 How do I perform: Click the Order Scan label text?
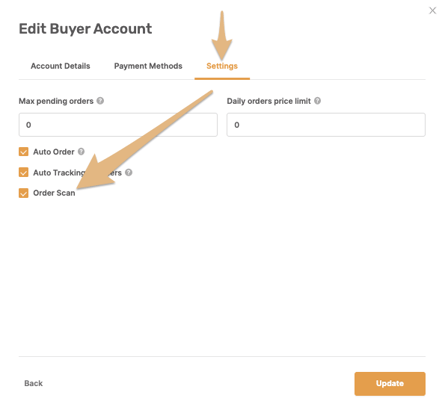click(x=54, y=193)
